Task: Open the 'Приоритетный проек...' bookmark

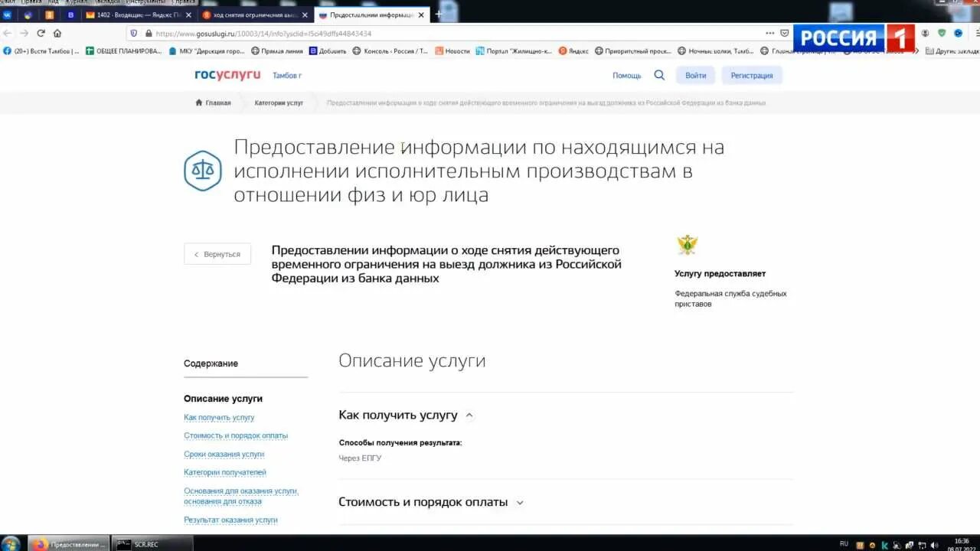Action: point(633,51)
